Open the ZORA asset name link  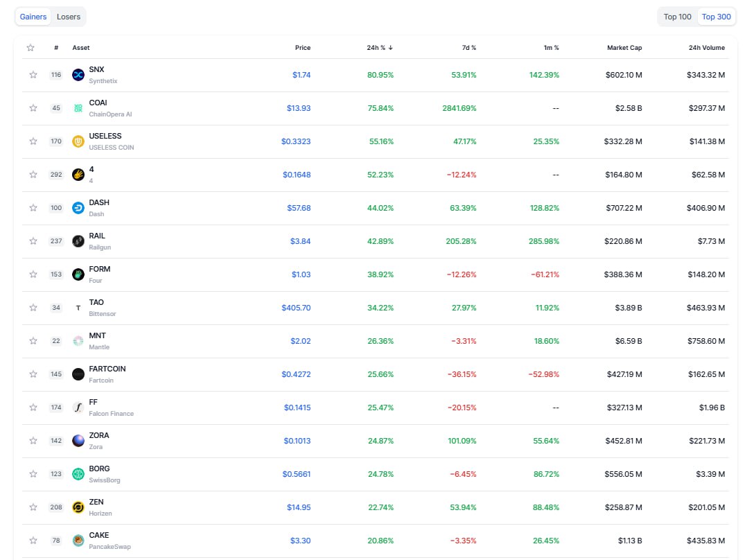(x=99, y=435)
